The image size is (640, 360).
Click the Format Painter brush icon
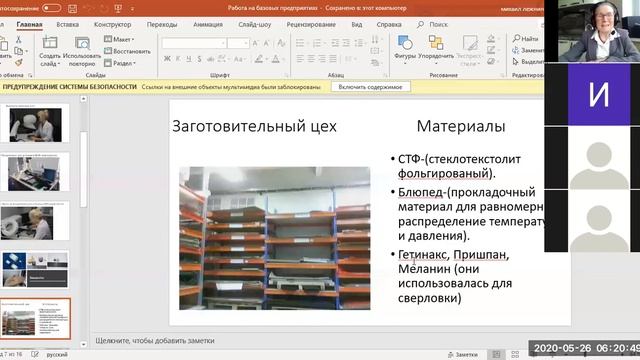19,62
